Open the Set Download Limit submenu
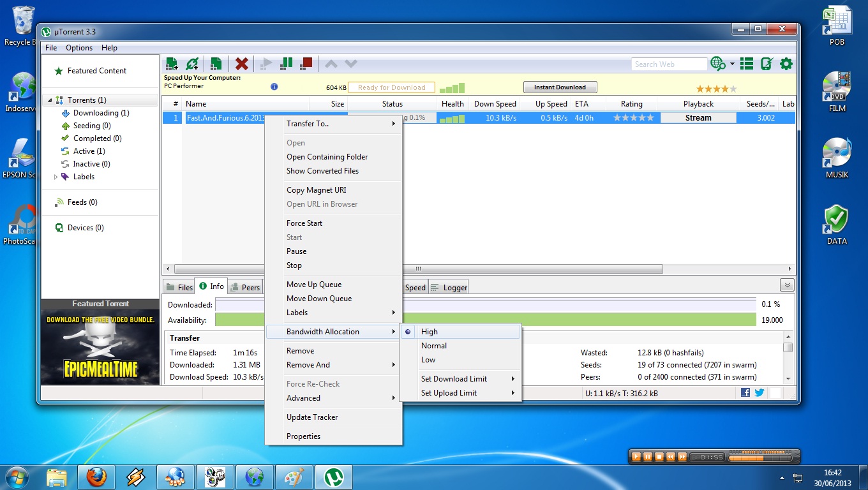Viewport: 868px width, 490px height. coord(461,379)
